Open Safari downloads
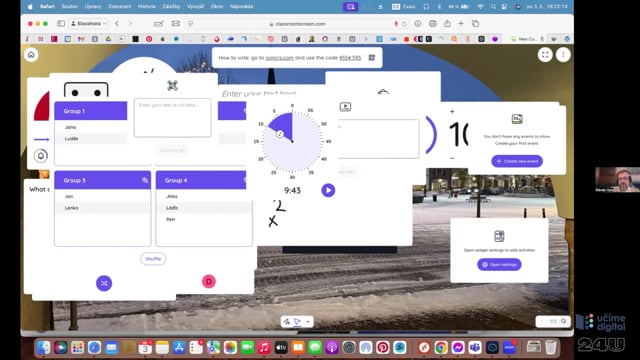This screenshot has height=360, width=640. coord(418,24)
